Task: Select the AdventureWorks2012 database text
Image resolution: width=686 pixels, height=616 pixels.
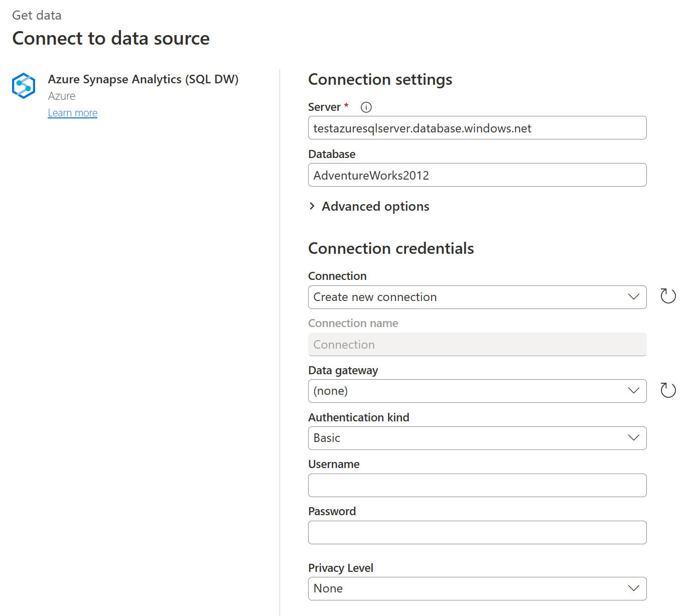Action: pos(371,175)
